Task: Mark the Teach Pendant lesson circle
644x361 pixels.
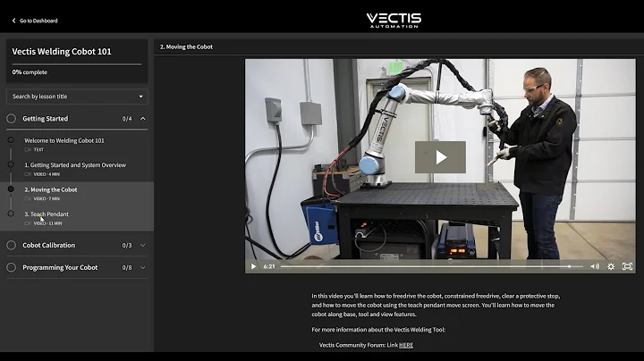Action: (x=11, y=214)
